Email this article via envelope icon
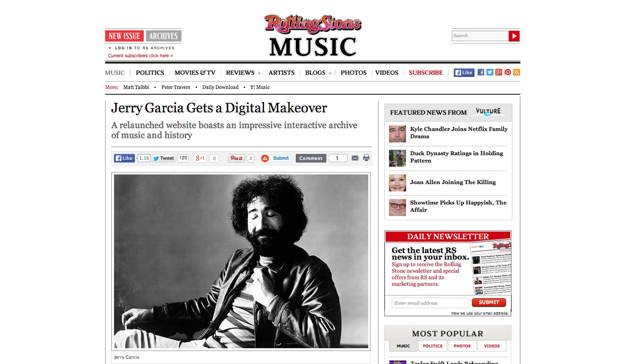This screenshot has height=364, width=629. [x=355, y=158]
